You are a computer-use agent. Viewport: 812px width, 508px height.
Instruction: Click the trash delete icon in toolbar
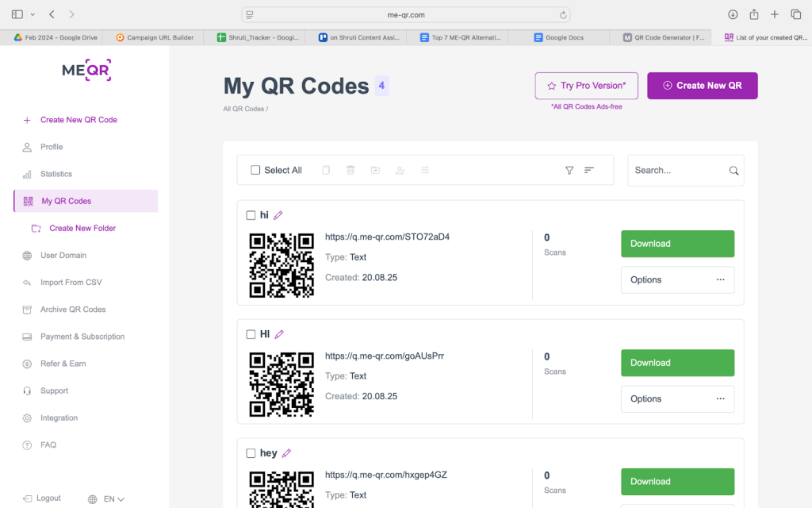(350, 170)
